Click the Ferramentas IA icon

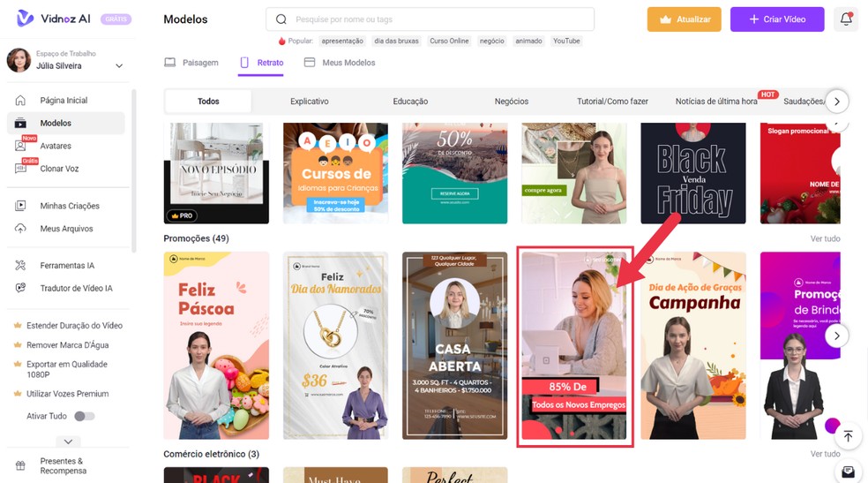pyautogui.click(x=20, y=265)
